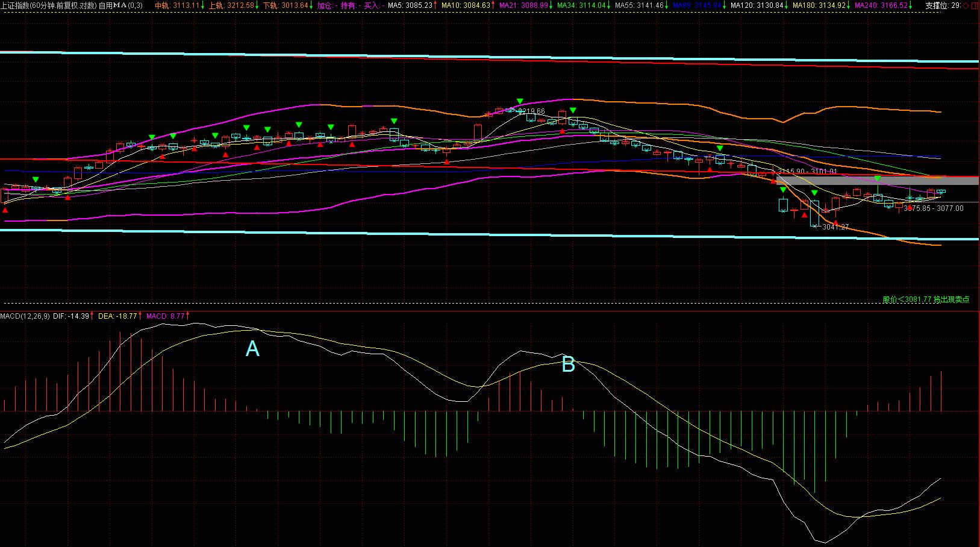Click the gray gap zone rectangle
The image size is (980, 547).
877,181
